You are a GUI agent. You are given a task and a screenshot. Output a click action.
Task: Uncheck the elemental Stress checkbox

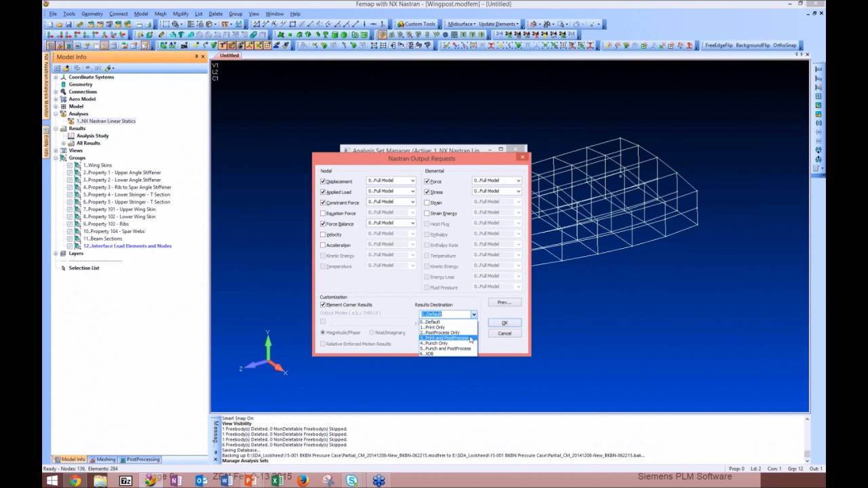(427, 192)
